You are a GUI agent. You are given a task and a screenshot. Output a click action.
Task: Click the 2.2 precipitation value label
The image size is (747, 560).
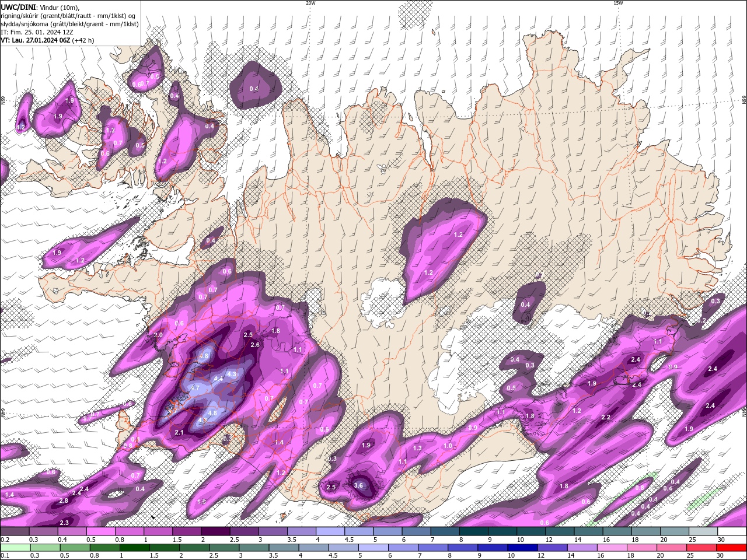606,417
